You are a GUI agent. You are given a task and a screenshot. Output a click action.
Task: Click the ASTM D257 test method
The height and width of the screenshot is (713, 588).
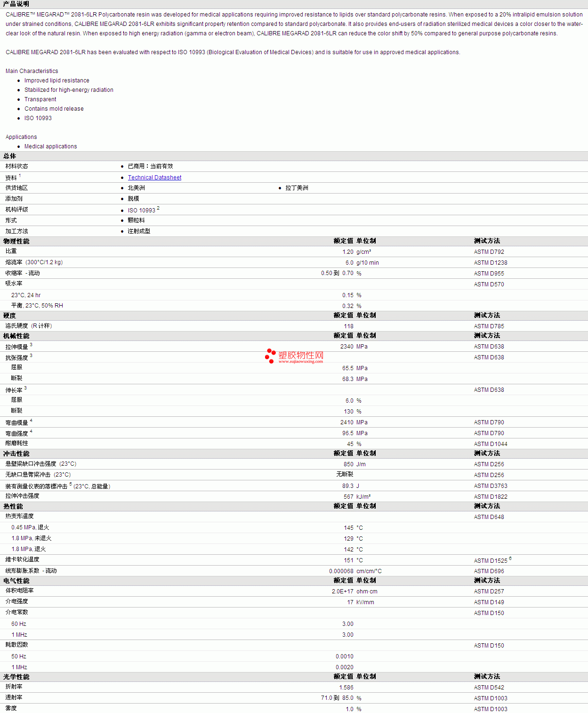point(489,591)
